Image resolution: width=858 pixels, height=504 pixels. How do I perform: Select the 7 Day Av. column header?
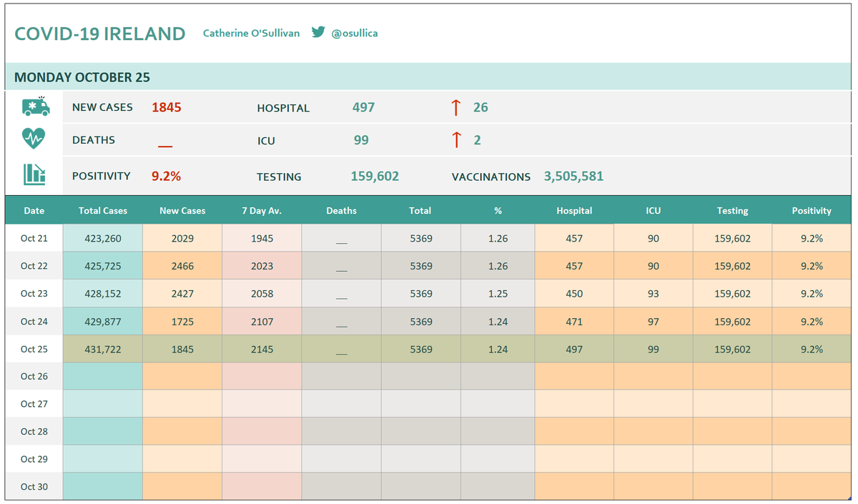point(262,211)
